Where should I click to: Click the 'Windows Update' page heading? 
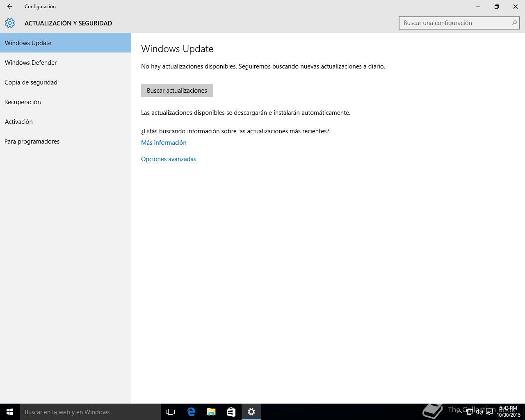point(177,49)
